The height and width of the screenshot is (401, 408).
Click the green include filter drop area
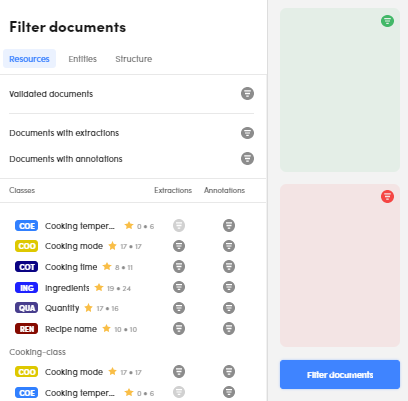pyautogui.click(x=340, y=90)
